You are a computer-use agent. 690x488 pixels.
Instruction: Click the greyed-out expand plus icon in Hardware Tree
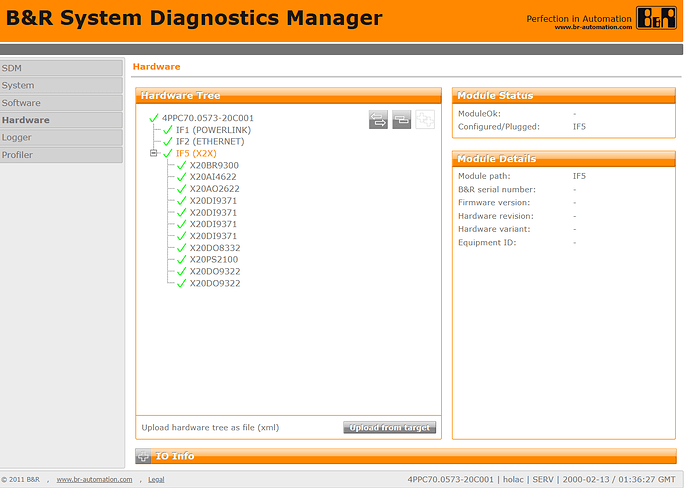(x=425, y=120)
